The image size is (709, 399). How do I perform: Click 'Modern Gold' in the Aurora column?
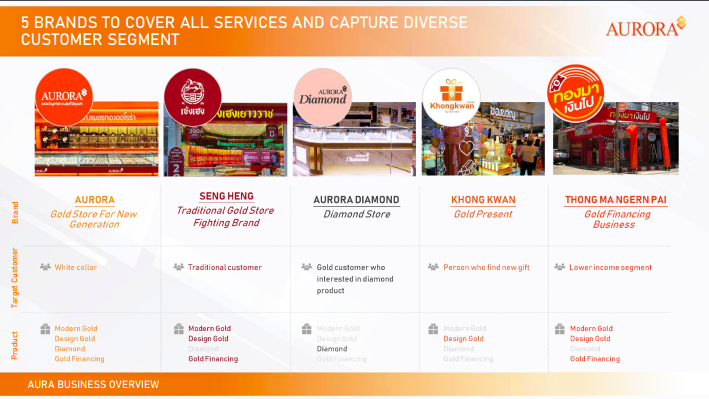tap(76, 328)
